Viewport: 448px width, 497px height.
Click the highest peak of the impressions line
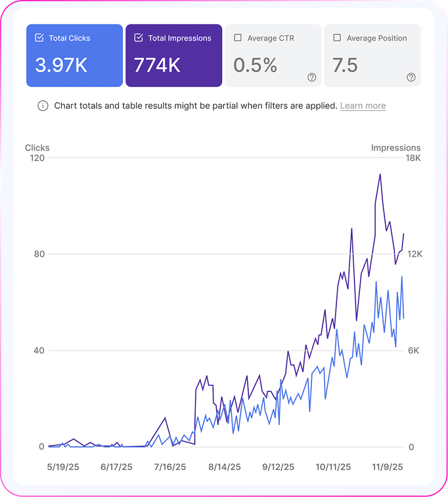380,175
